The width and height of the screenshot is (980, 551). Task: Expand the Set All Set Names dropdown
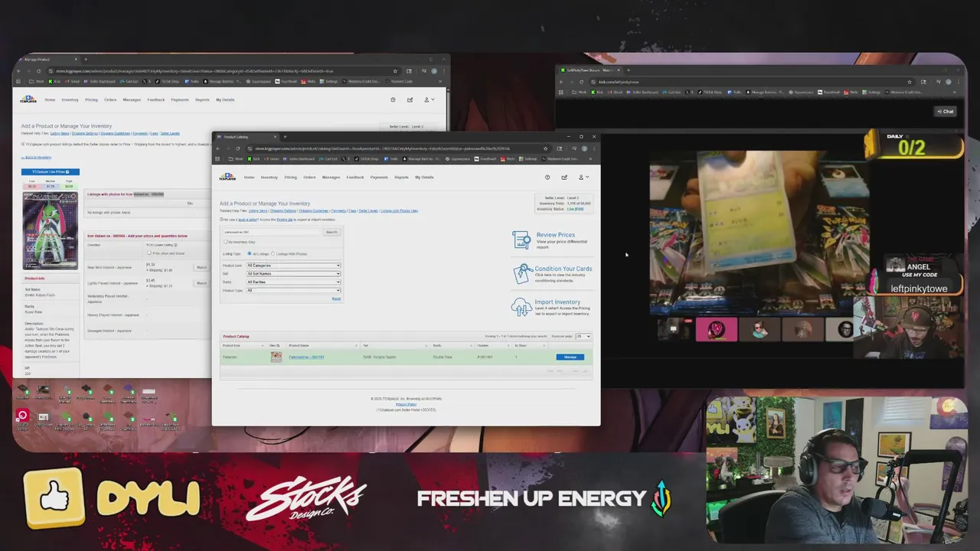tap(293, 273)
